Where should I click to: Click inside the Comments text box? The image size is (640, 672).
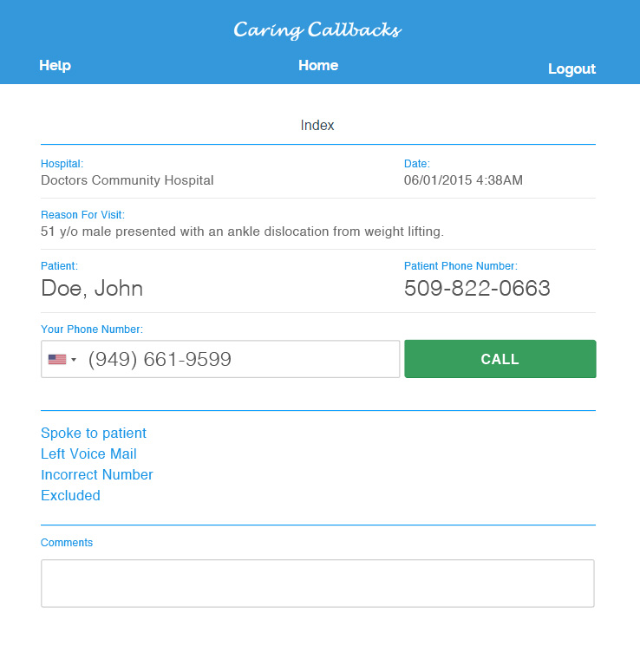coord(317,583)
